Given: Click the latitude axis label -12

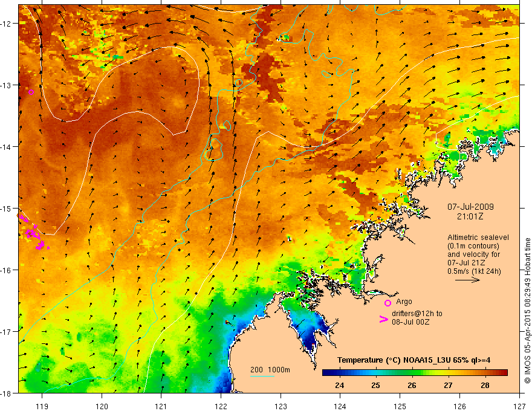Looking at the screenshot, I should point(7,24).
